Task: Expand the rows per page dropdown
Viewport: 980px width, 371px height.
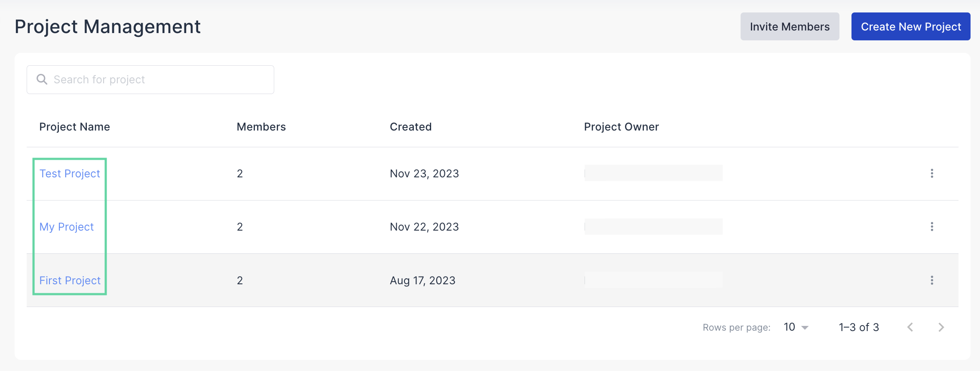Action: [x=805, y=328]
